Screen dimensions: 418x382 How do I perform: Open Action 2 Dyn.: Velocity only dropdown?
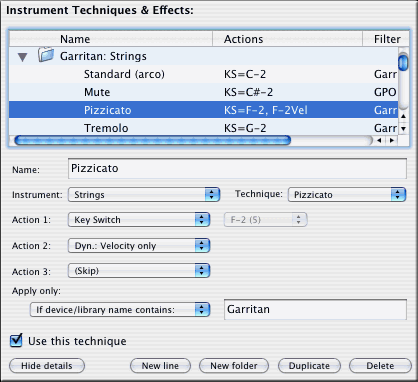pyautogui.click(x=139, y=246)
